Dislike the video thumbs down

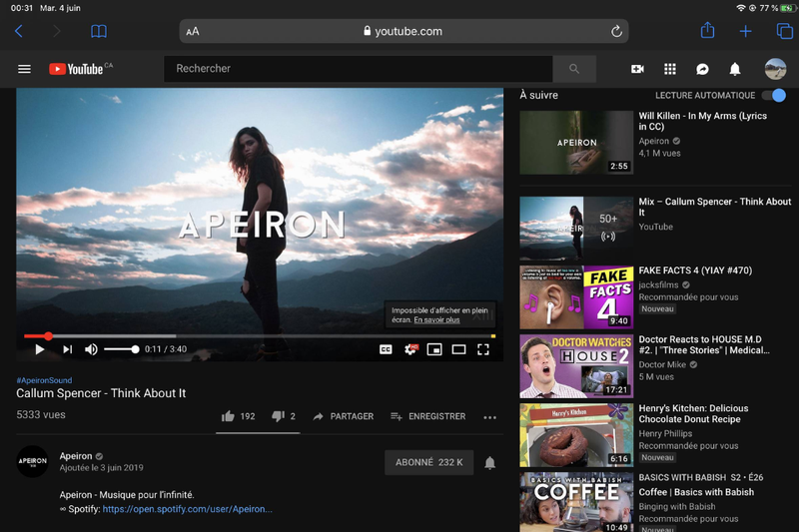click(x=284, y=416)
